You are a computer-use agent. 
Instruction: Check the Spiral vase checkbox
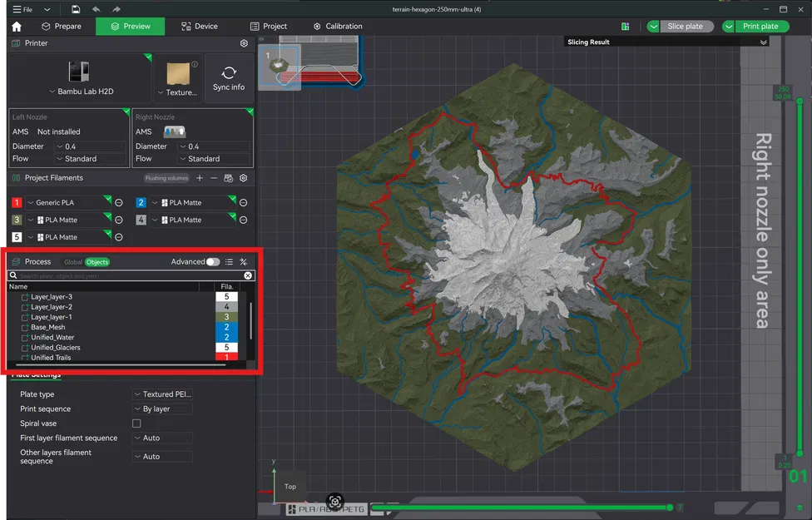(x=136, y=423)
